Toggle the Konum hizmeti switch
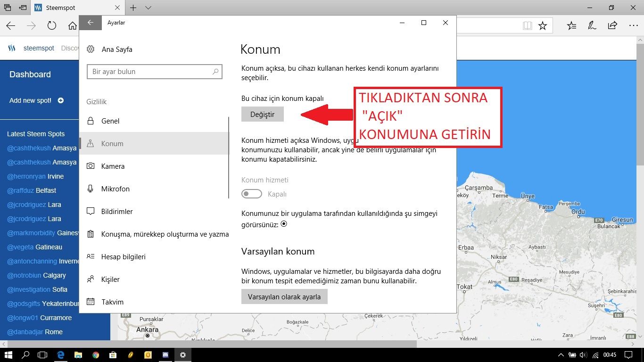The image size is (644, 362). pyautogui.click(x=252, y=194)
